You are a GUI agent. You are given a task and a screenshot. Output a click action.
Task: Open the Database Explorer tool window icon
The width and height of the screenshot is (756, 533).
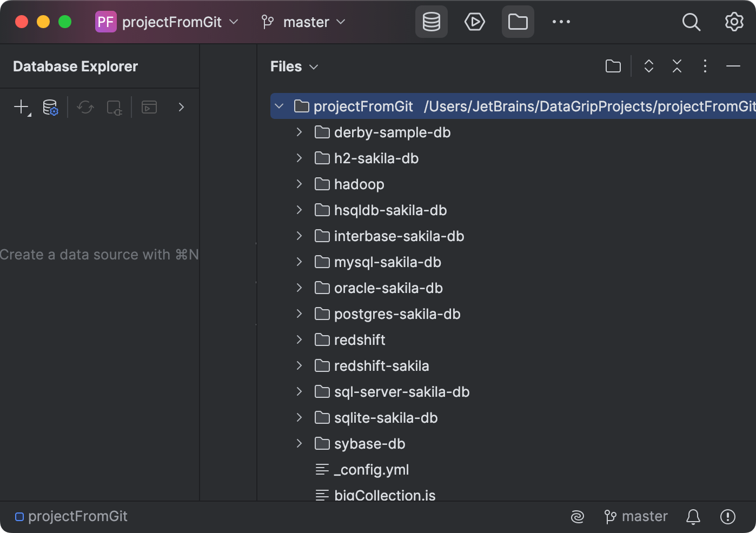[x=431, y=22]
